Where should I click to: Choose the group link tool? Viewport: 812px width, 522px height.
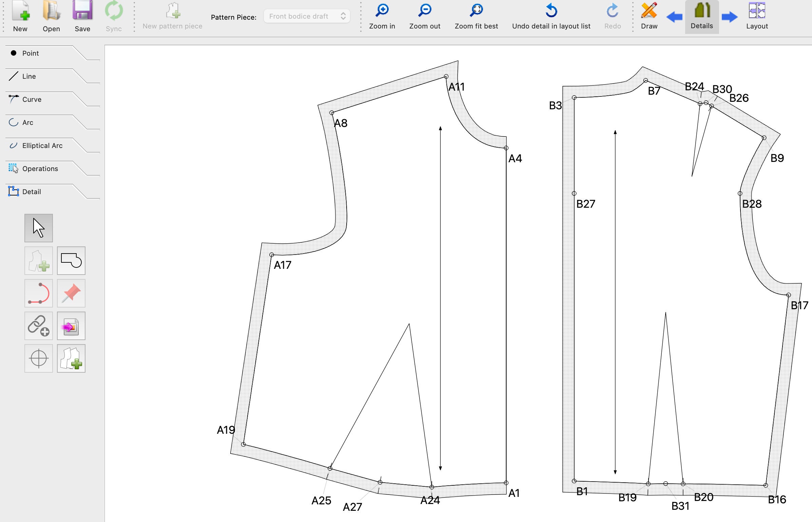click(x=38, y=325)
